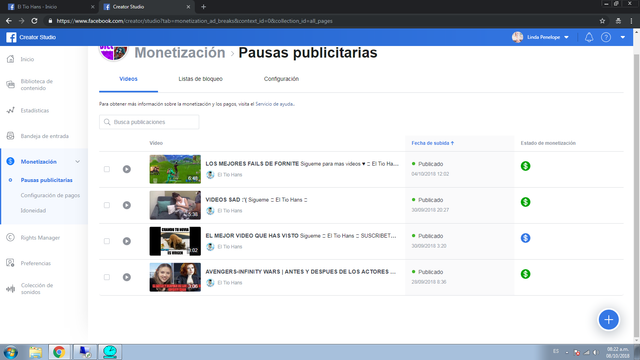Open the notifications bell icon
Screen dimensions: 640x360
[x=589, y=37]
